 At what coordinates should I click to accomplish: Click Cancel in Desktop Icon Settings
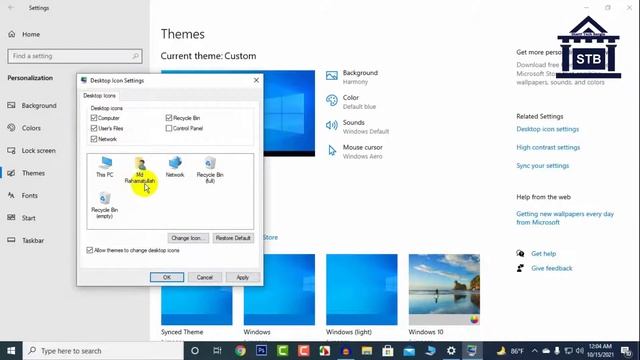click(x=204, y=277)
